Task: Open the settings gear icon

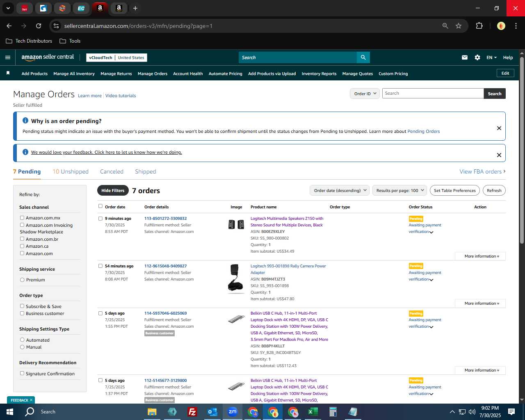Action: [x=477, y=57]
